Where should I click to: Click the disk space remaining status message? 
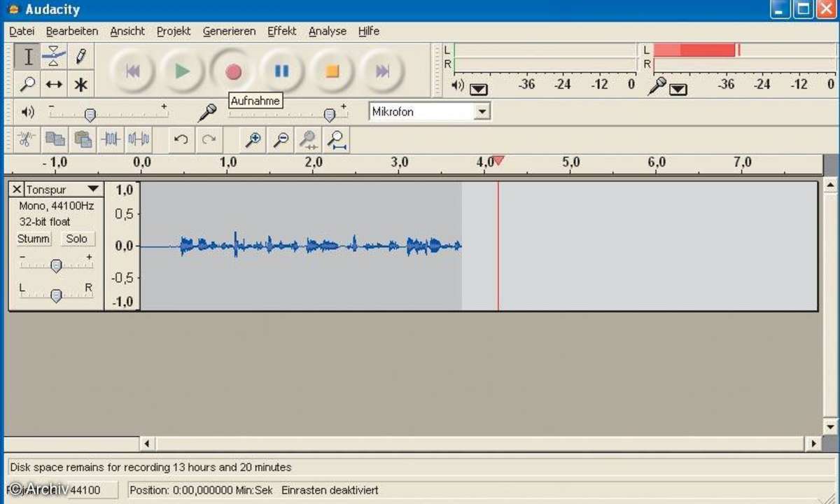(150, 467)
